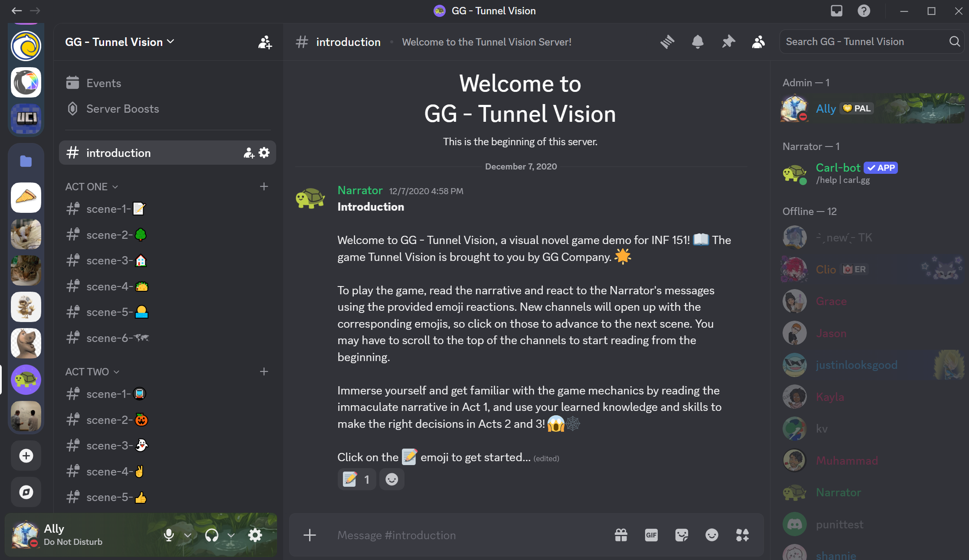
Task: Open the Threads icon in channel header
Action: [667, 42]
